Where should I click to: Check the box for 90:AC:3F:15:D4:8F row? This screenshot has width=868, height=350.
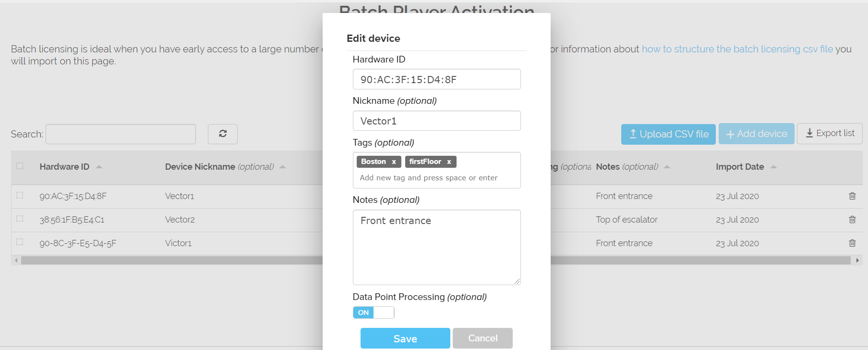tap(20, 195)
